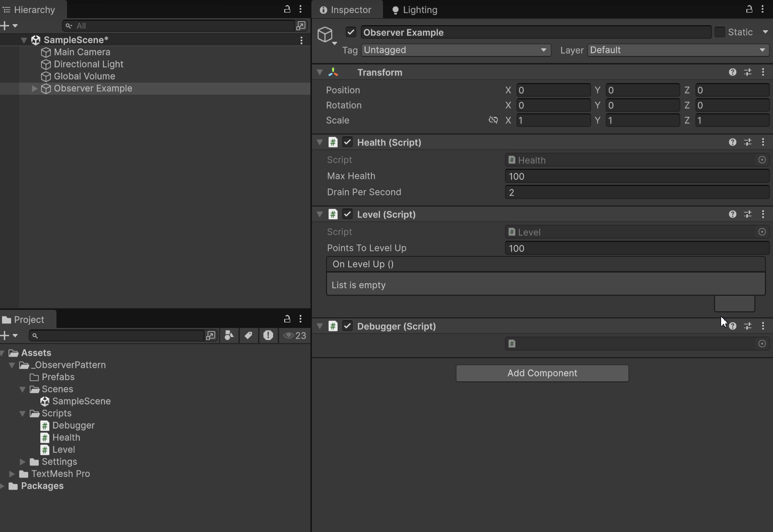Expand the Settings folder
Screen dimensions: 773x532
tap(23, 462)
